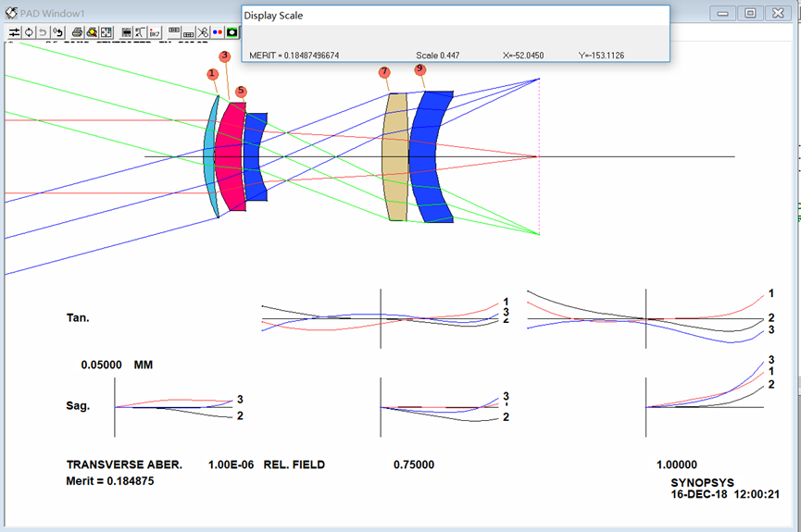This screenshot has width=801, height=532.
Task: Click the PAD Window1 title-bar app icon
Action: 11,13
